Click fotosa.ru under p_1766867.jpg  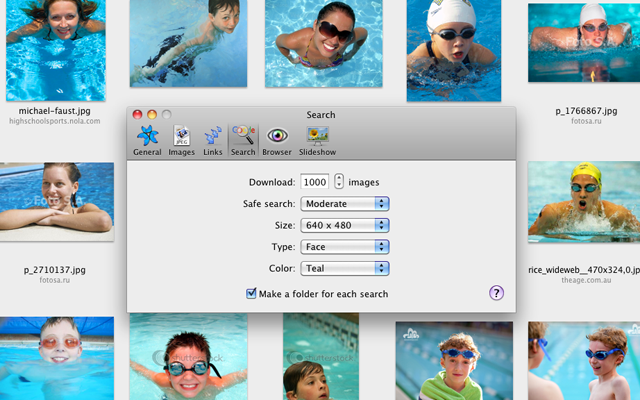pos(586,121)
